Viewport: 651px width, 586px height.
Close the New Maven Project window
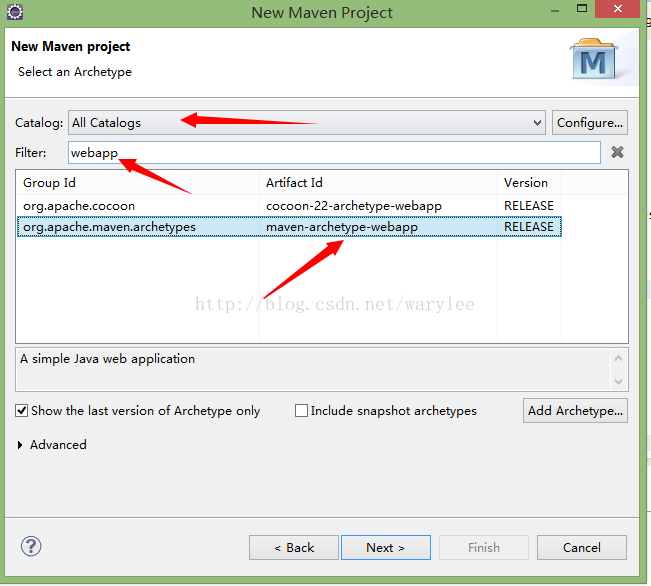point(617,9)
